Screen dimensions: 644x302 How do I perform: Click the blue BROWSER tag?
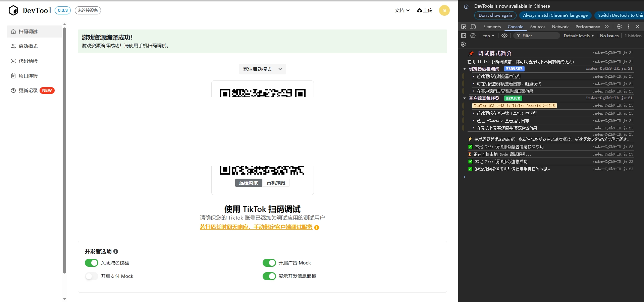[x=514, y=69]
